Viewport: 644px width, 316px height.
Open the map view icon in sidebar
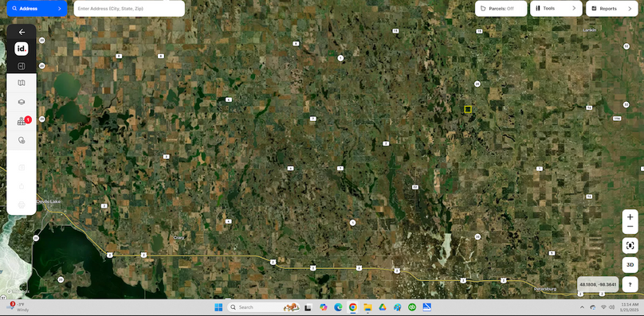[22, 83]
